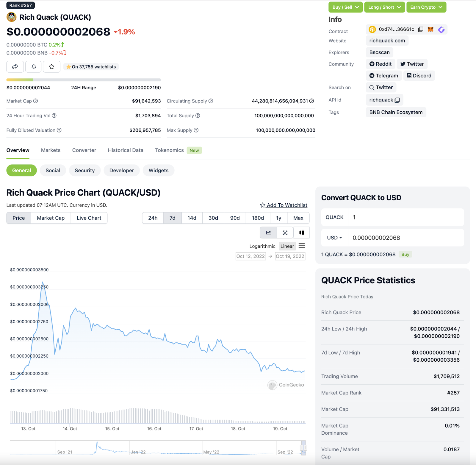The height and width of the screenshot is (465, 476).
Task: Search on Twitter button
Action: (381, 88)
